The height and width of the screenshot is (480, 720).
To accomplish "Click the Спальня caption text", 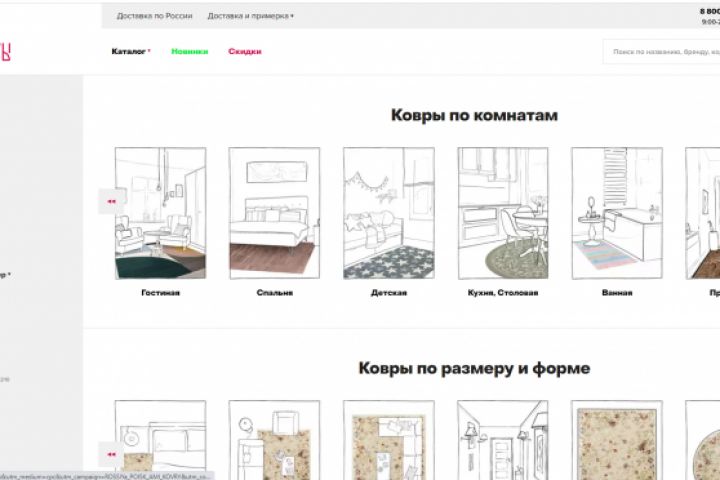I will (x=275, y=293).
